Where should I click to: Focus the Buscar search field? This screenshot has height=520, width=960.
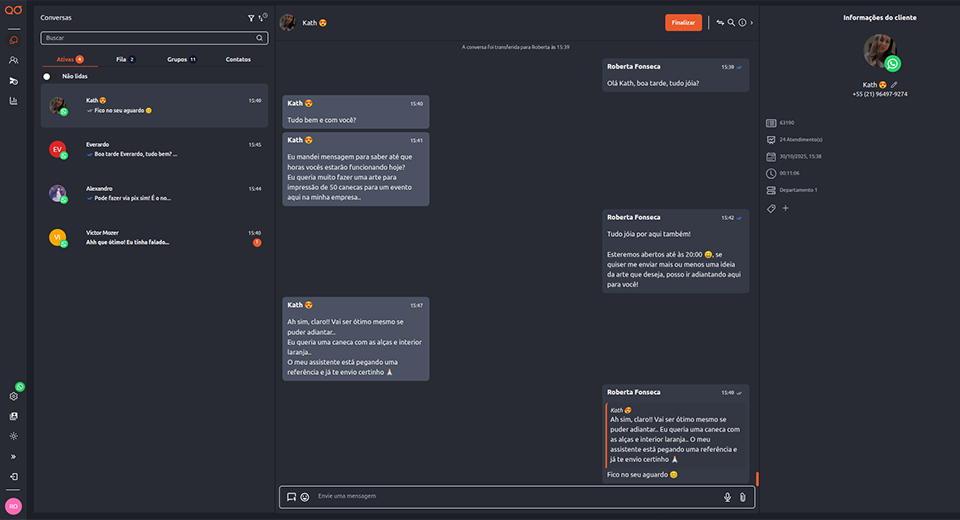(150, 38)
